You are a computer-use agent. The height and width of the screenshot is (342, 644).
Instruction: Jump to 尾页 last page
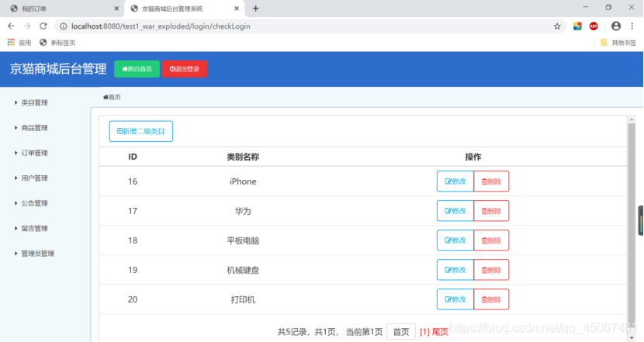click(x=440, y=332)
